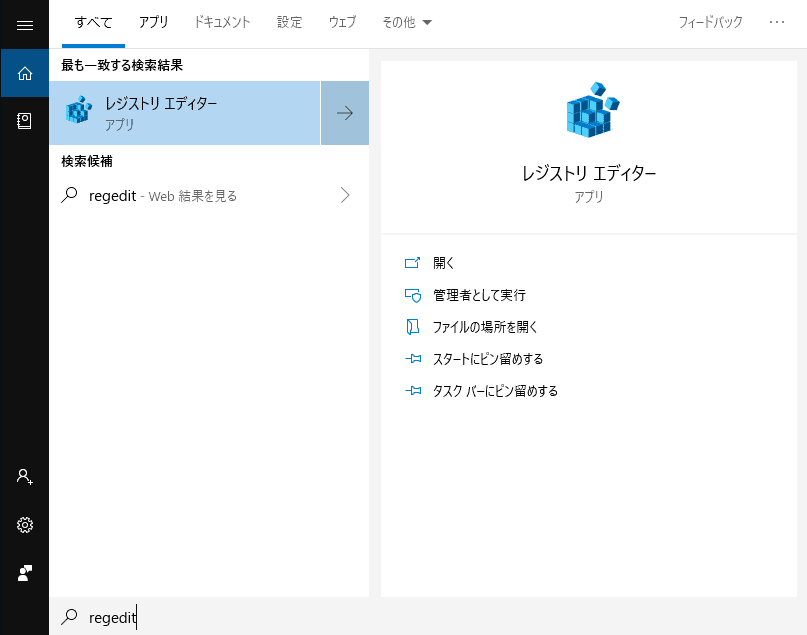Open the Notebook icon in sidebar
The image size is (807, 635).
tap(25, 121)
